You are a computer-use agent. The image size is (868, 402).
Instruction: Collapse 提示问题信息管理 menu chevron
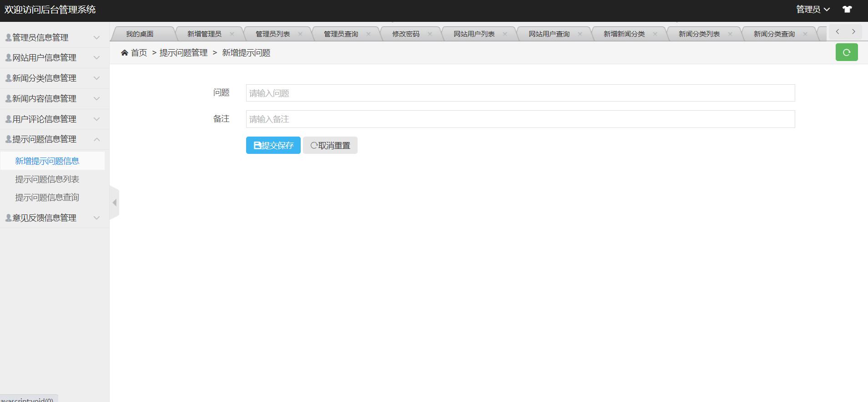click(x=96, y=139)
